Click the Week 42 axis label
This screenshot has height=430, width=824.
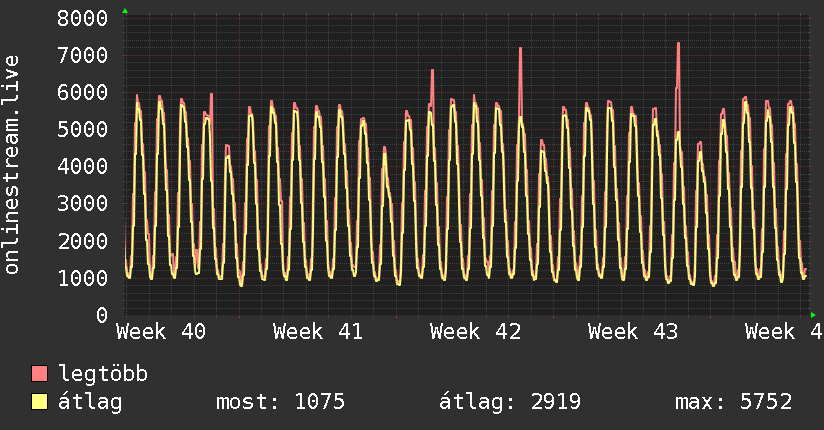tap(476, 332)
